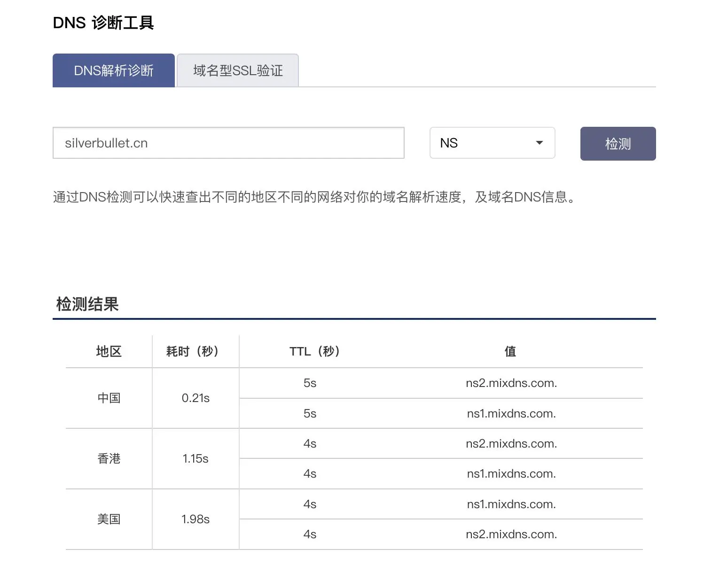
Task: Switch to the DNS解析诊断 tab
Action: coord(113,70)
